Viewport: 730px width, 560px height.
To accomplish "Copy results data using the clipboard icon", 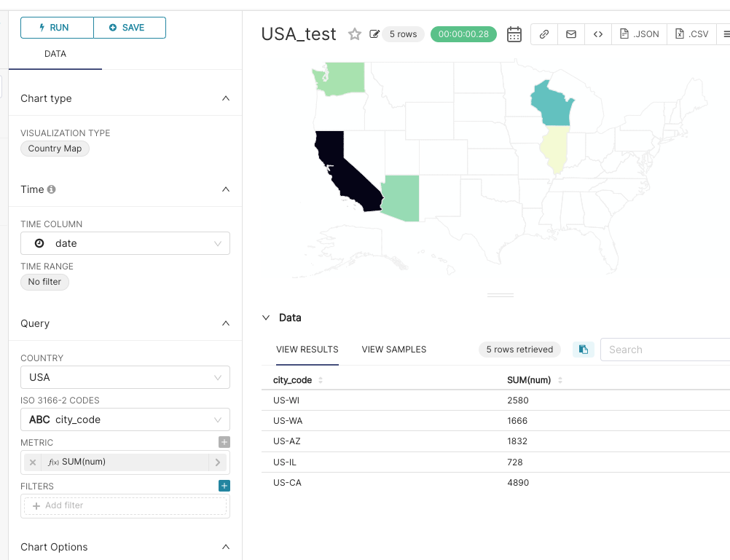I will tap(583, 349).
